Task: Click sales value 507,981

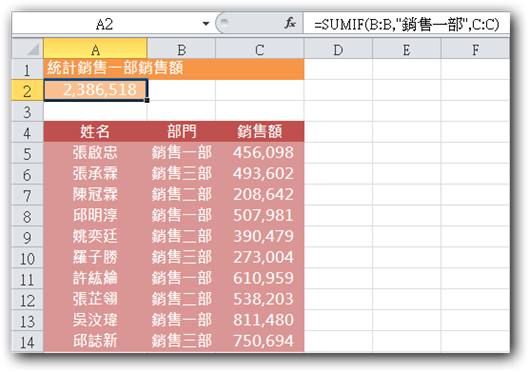Action: (263, 215)
